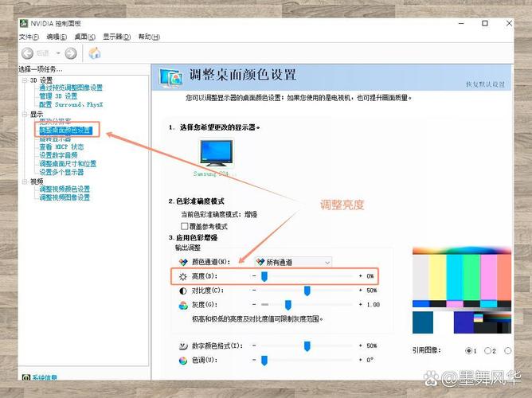This screenshot has width=532, height=398.
Task: Collapse the 3D 设置 tree node
Action: click(25, 80)
